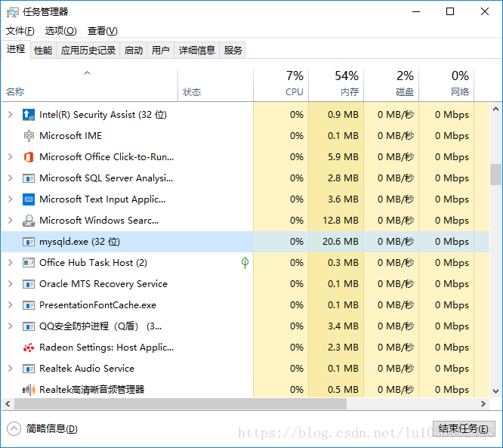
Task: Select the mysqld.exe (32 位) row name
Action: pos(79,242)
